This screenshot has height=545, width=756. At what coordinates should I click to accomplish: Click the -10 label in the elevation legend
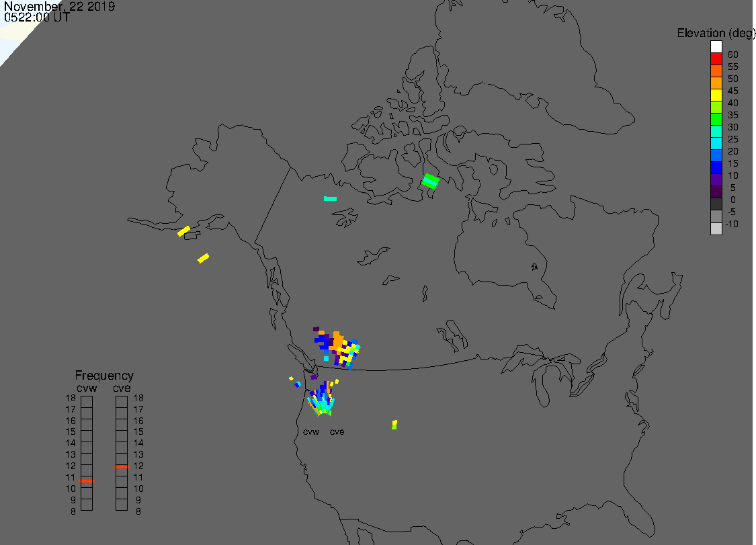(x=732, y=224)
